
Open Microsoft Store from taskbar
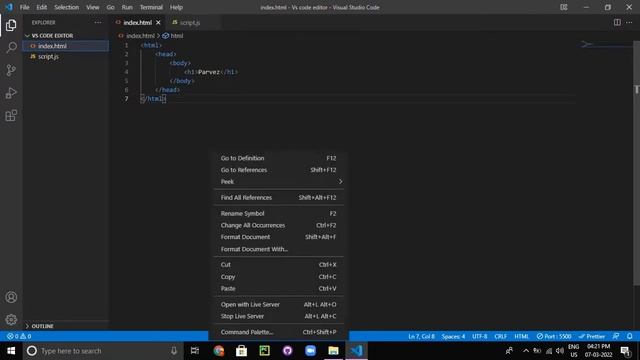tap(242, 351)
